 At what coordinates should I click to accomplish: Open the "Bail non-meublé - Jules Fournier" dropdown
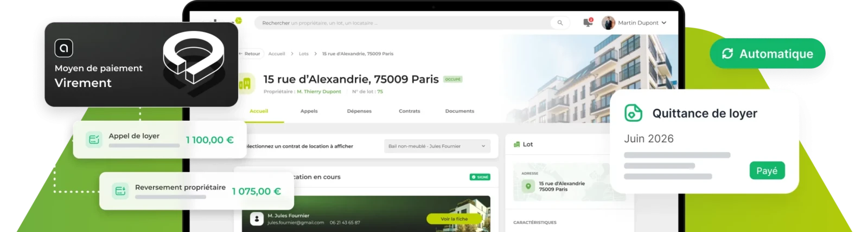point(437,146)
